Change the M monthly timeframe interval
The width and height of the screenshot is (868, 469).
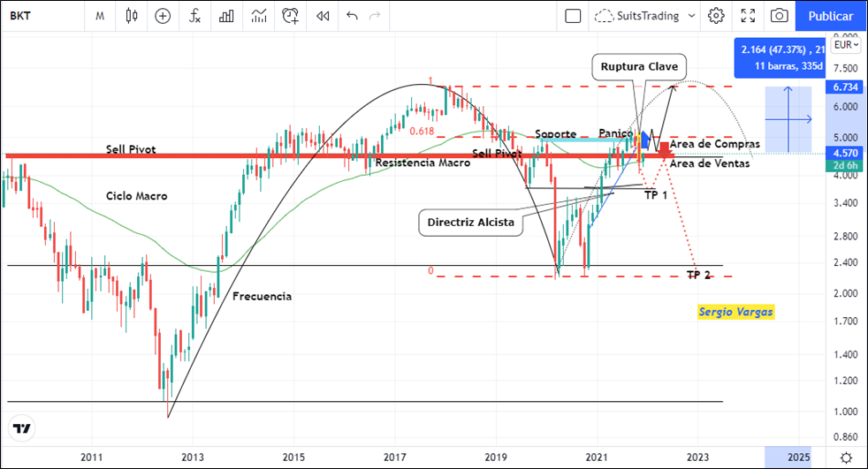tap(102, 16)
